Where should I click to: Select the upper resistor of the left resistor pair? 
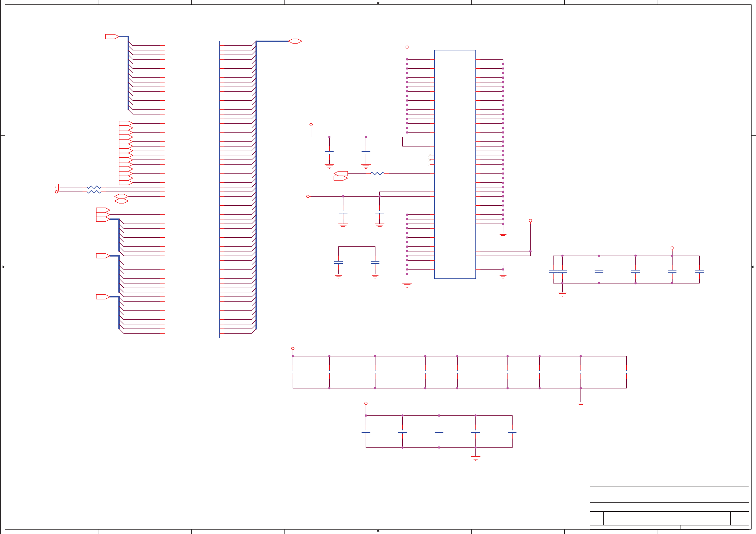pyautogui.click(x=94, y=187)
